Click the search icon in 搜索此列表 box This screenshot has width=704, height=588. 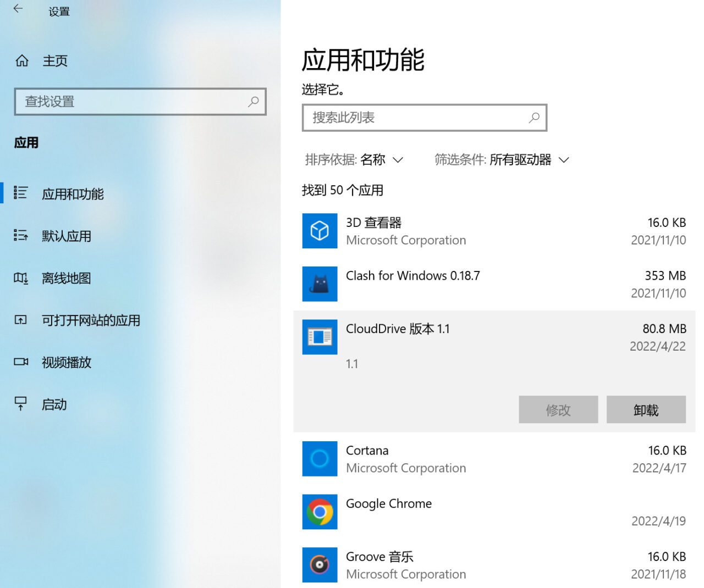click(534, 118)
